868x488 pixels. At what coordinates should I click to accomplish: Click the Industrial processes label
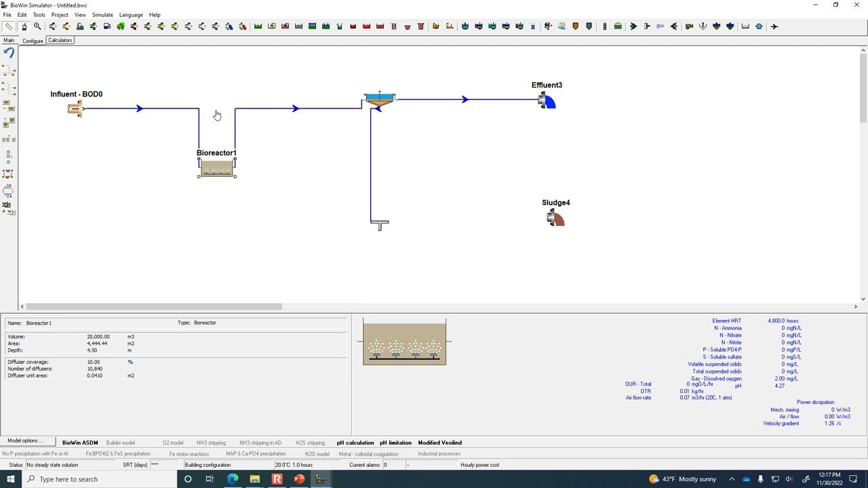pos(439,454)
